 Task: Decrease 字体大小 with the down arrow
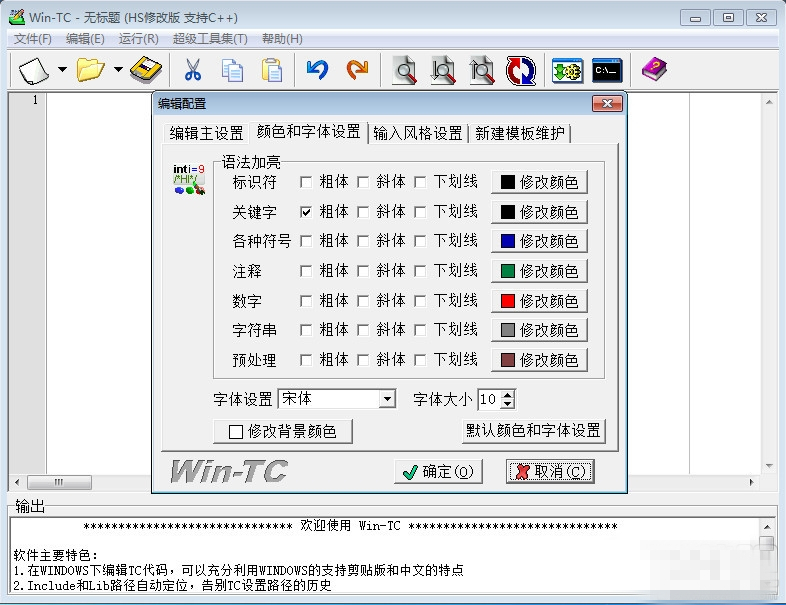(508, 404)
